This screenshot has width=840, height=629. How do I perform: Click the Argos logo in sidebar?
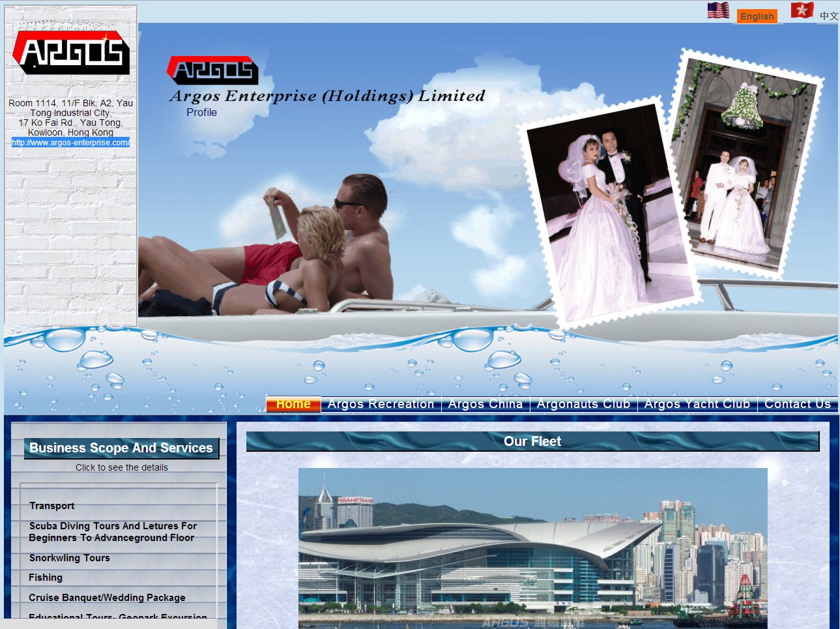[x=71, y=52]
